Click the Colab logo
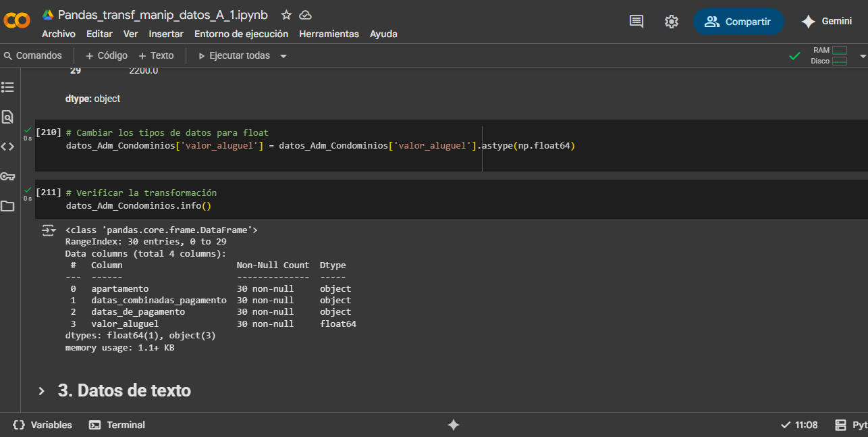Screen dimensions: 868x437 17,20
